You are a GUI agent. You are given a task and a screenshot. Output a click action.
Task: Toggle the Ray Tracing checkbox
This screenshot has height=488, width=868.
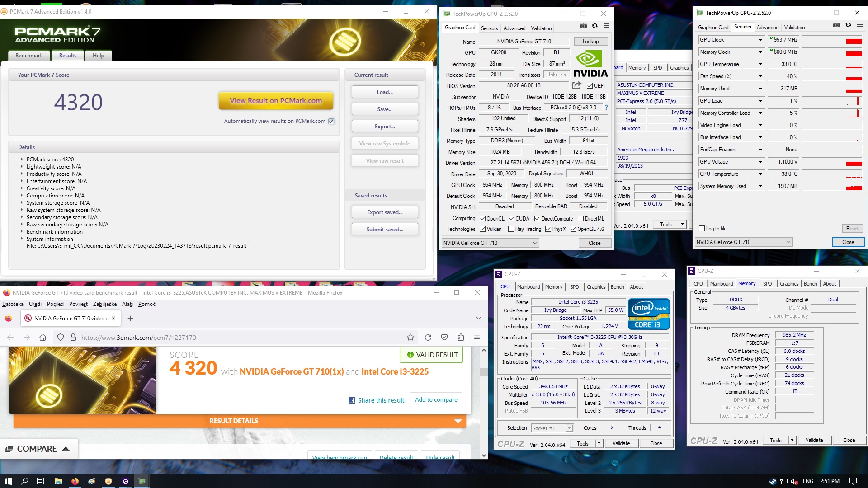pos(511,229)
